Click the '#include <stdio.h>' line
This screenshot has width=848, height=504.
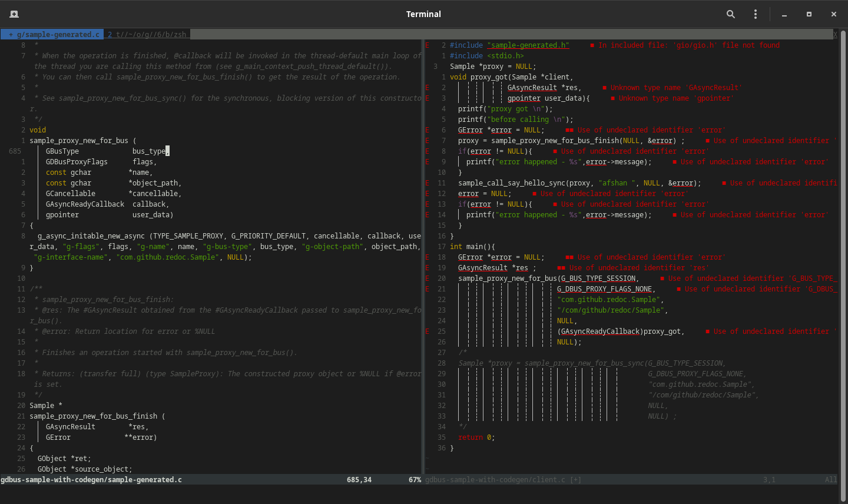(x=487, y=56)
